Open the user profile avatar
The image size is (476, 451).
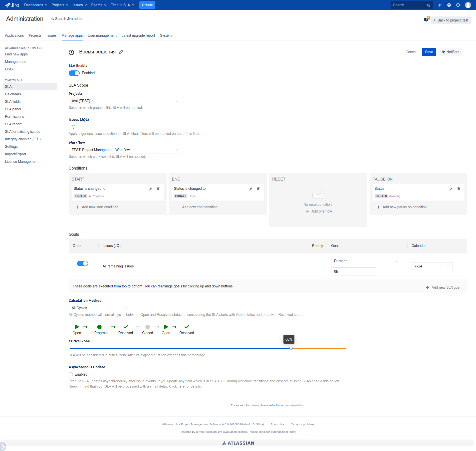[x=468, y=5]
